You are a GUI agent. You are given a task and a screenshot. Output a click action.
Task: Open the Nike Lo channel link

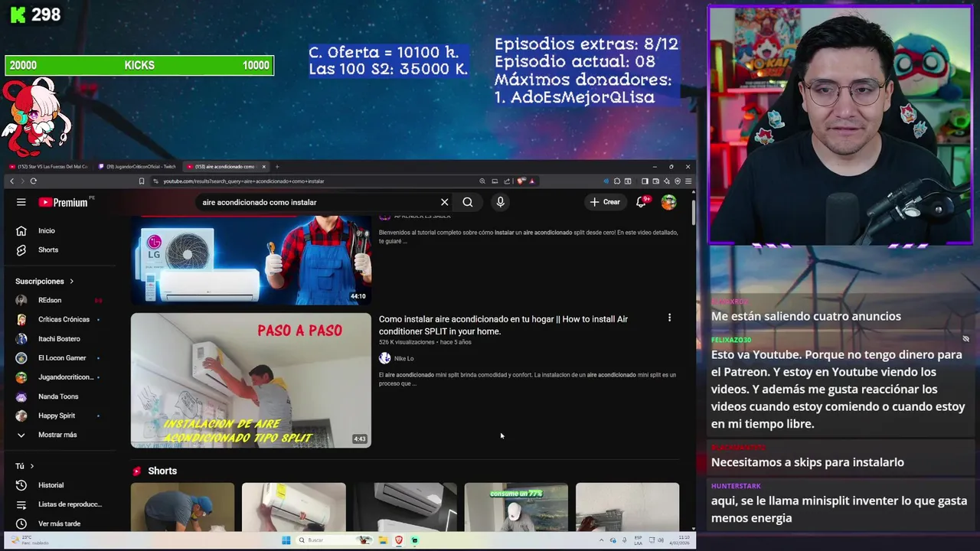[403, 358]
